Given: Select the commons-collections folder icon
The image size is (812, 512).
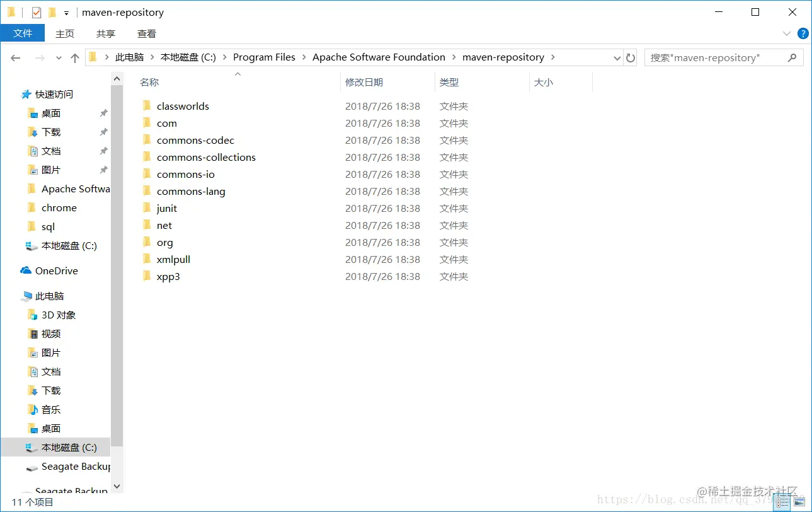Looking at the screenshot, I should pos(147,156).
